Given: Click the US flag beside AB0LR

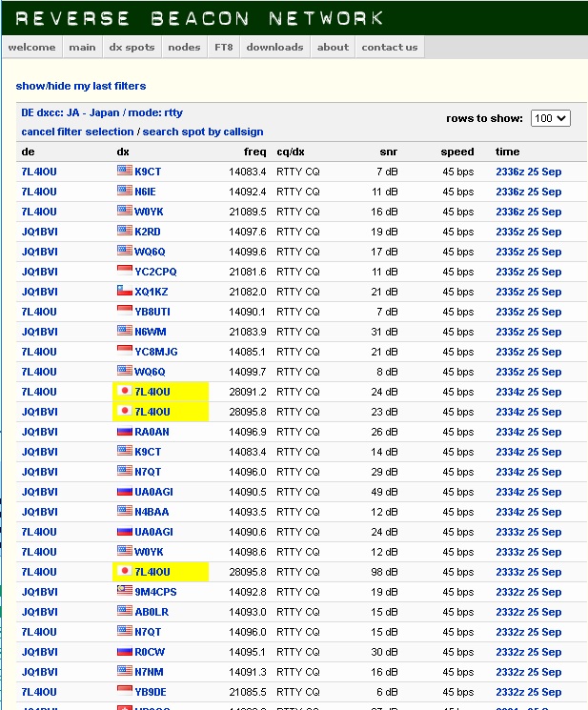Looking at the screenshot, I should tap(125, 610).
